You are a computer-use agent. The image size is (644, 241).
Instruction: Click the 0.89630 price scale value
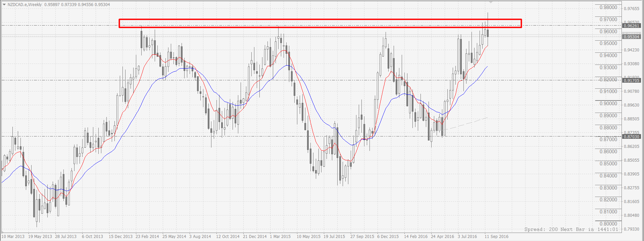(x=632, y=105)
